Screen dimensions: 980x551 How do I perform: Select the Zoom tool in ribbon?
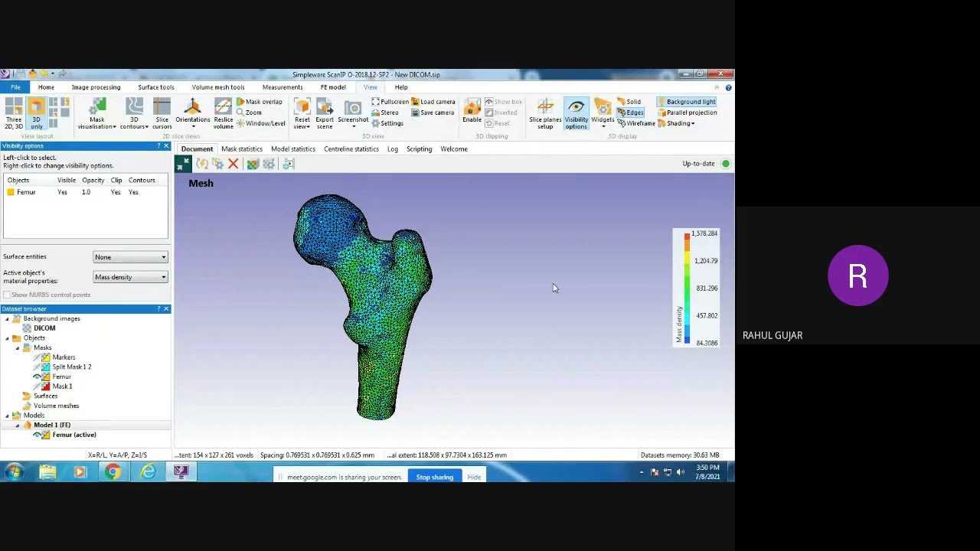249,112
